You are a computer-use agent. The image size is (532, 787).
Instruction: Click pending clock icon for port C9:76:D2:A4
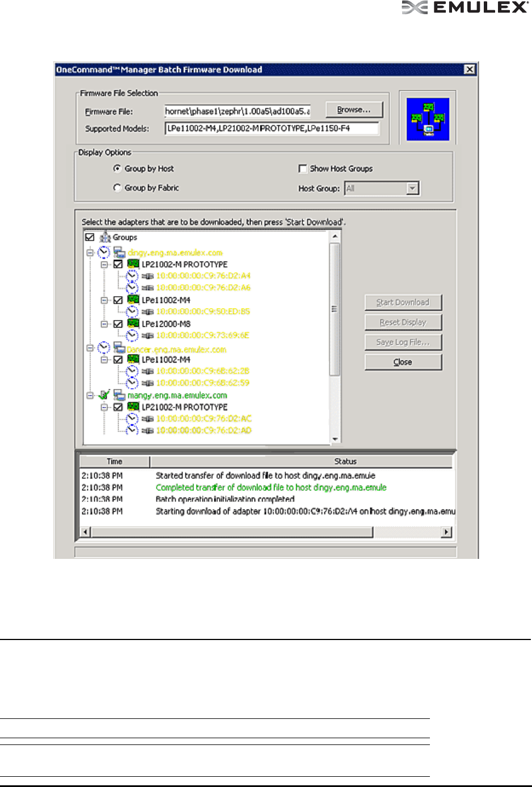[132, 276]
